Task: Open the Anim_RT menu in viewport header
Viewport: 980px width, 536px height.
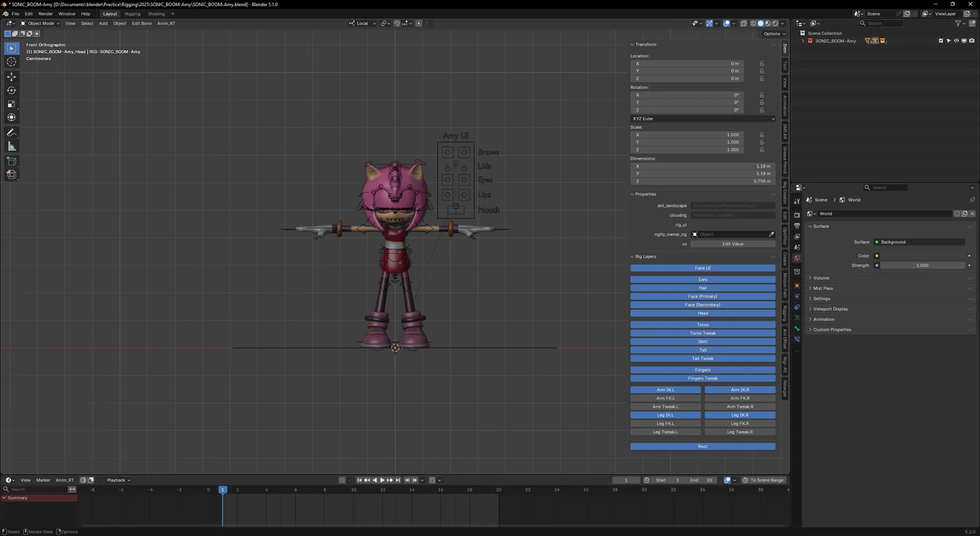Action: [166, 23]
